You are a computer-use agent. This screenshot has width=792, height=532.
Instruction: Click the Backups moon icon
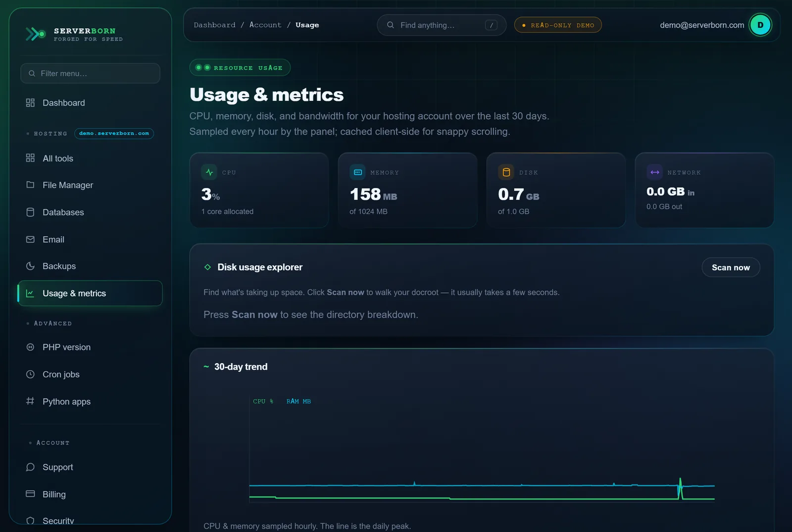click(30, 266)
